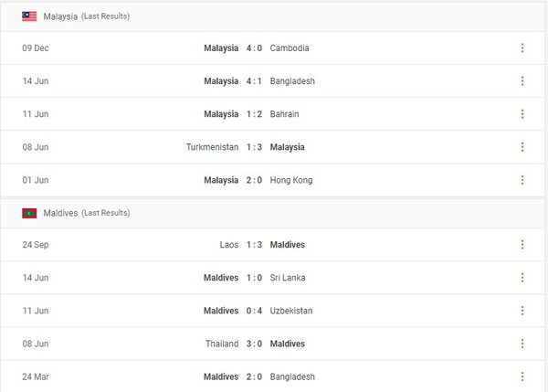Screen dimensions: 548x392
Task: Open three-dot menu for Thailand vs Maldives
Action: [x=522, y=344]
